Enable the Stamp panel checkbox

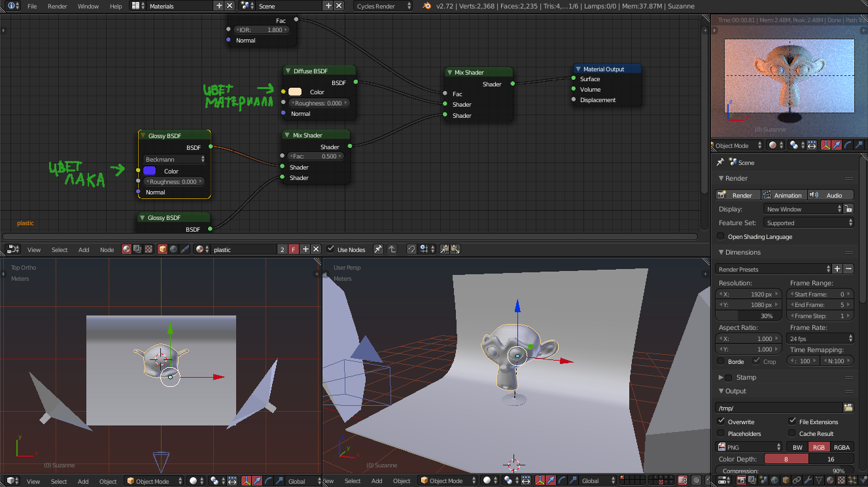[729, 377]
